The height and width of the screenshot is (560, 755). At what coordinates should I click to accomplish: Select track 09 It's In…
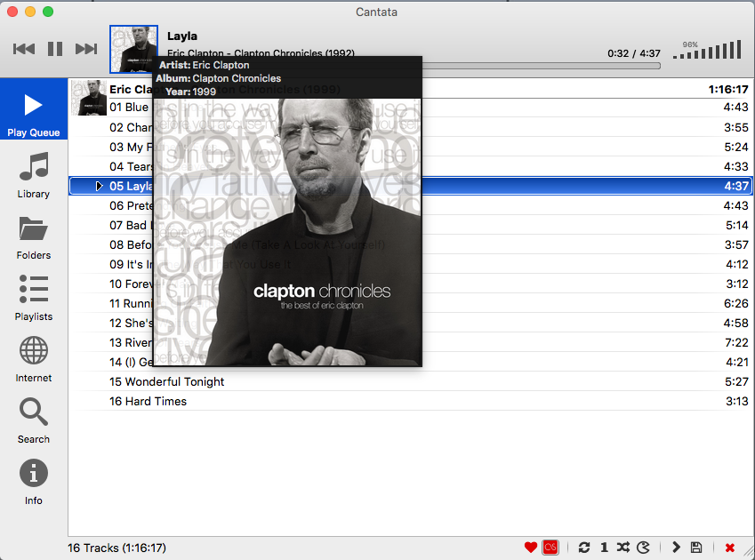pos(411,264)
